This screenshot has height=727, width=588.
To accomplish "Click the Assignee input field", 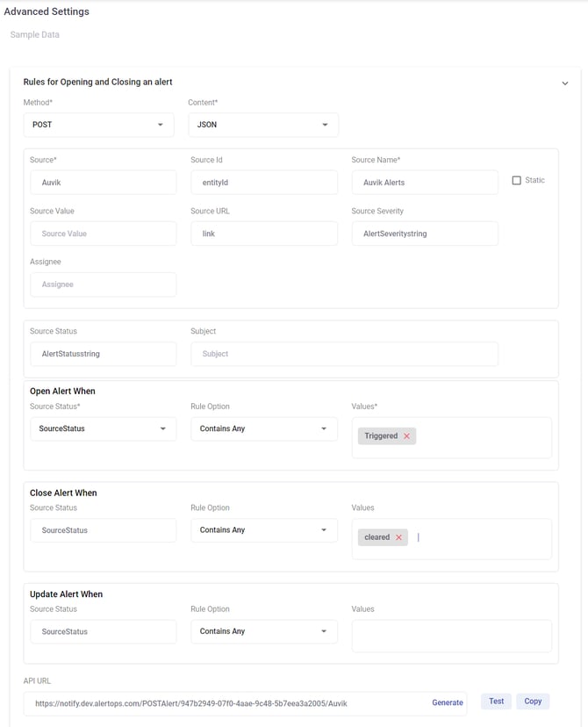I will [103, 284].
